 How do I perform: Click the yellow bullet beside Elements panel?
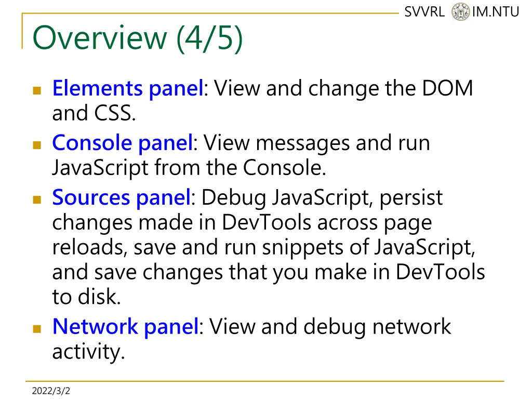[37, 90]
